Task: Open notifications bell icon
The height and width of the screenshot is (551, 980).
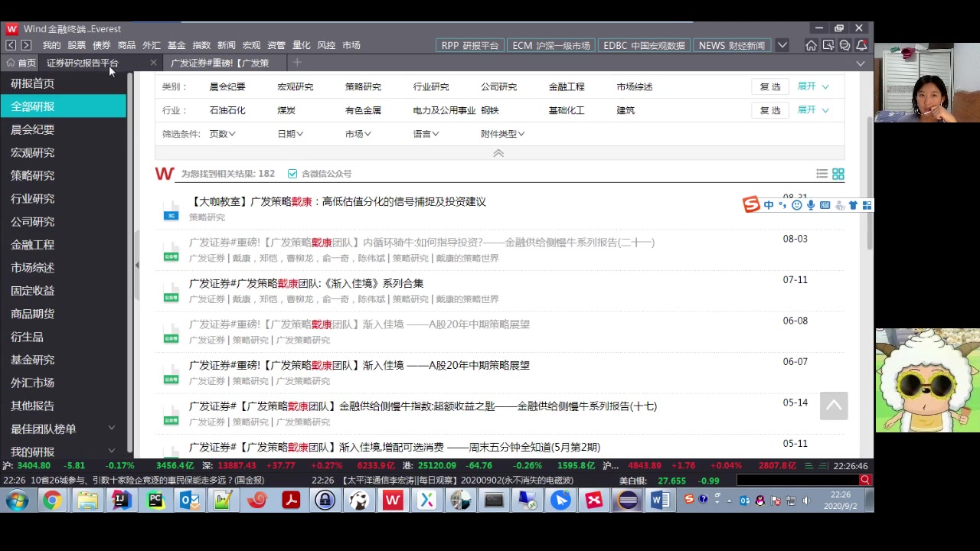Action: (x=861, y=45)
